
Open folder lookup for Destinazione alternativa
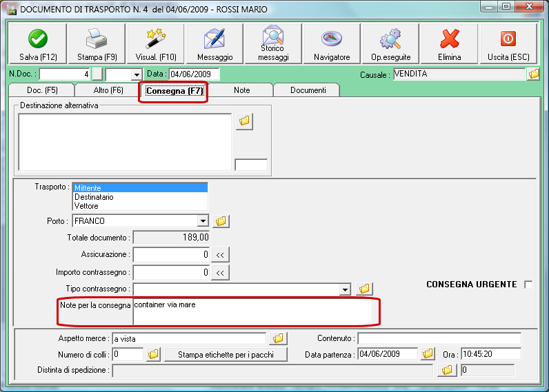(x=244, y=121)
